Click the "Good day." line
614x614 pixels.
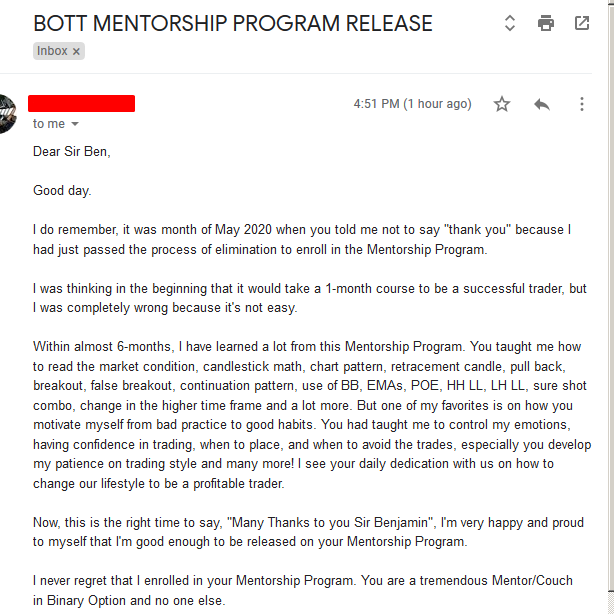(62, 190)
